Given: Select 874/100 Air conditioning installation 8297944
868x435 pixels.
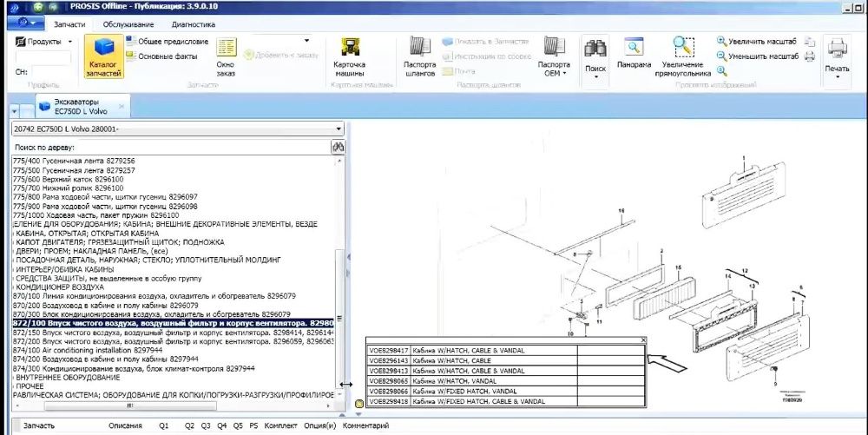Looking at the screenshot, I should point(88,350).
